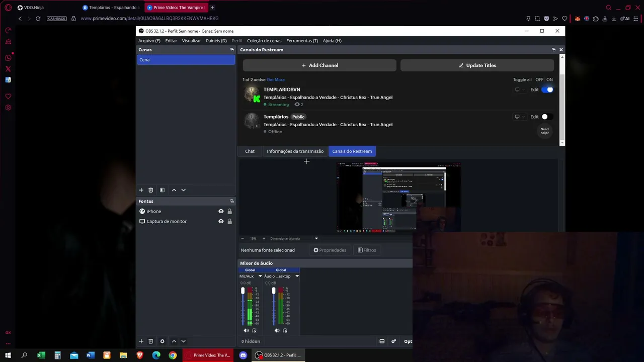Float the Canais do Restream dock

(553, 50)
